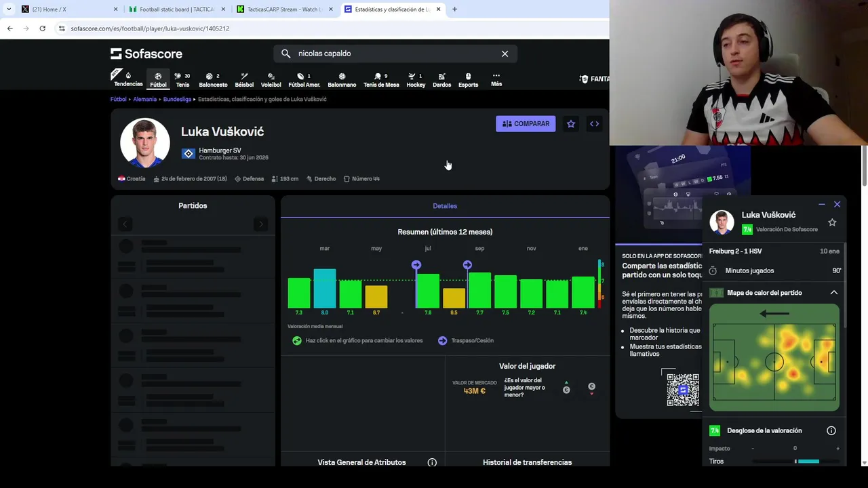Click the September transfer marker

tap(467, 265)
